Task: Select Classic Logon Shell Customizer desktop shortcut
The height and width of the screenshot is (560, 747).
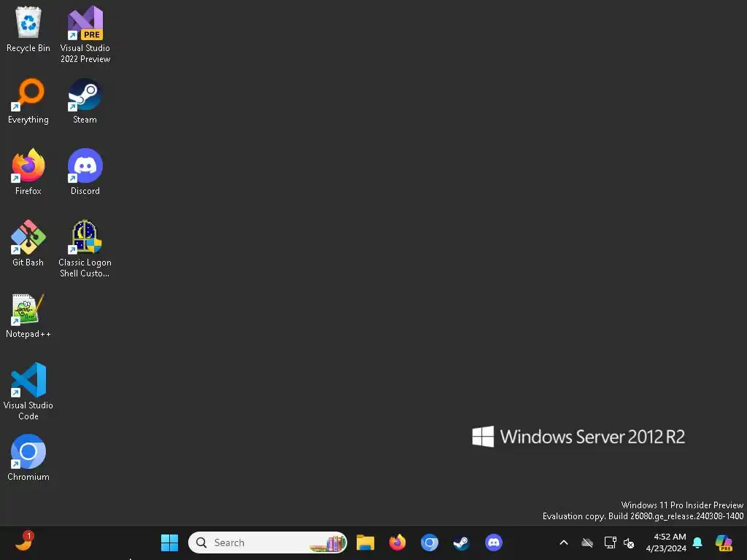Action: [85, 249]
